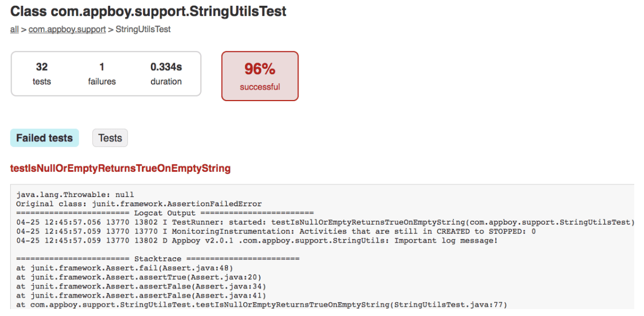Click the "all" breadcrumb link
644x316 pixels.
[14, 29]
